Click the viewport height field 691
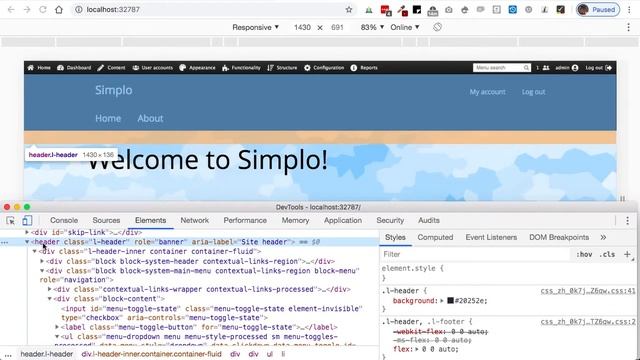Image resolution: width=640 pixels, height=360 pixels. [x=337, y=27]
